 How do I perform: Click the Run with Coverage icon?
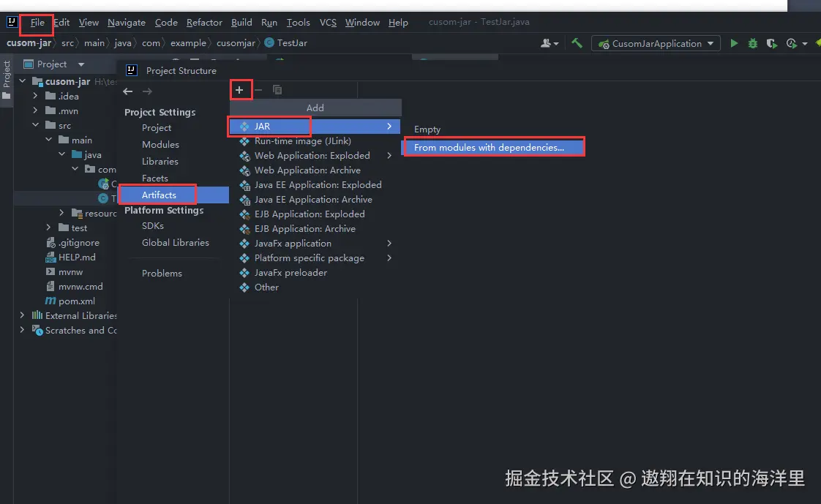tap(772, 43)
